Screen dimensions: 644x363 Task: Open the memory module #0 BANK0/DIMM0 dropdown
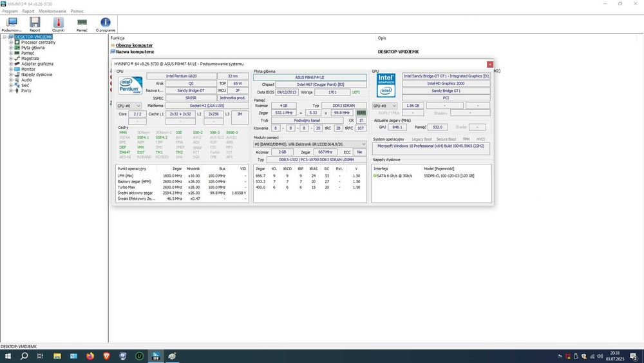(310, 144)
